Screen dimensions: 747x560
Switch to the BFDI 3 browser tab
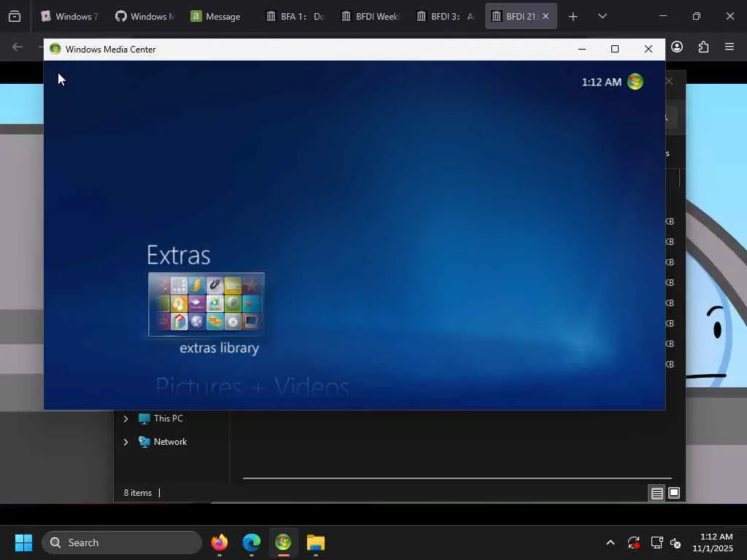point(446,16)
